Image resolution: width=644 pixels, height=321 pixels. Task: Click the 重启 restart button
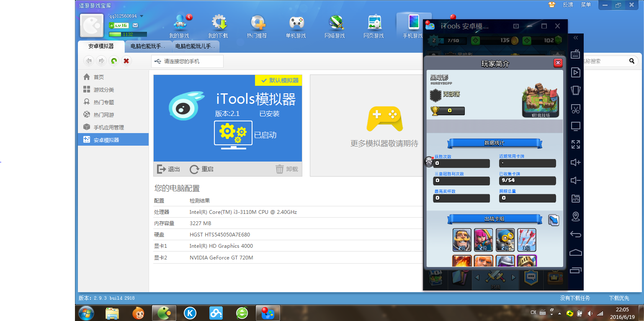201,169
